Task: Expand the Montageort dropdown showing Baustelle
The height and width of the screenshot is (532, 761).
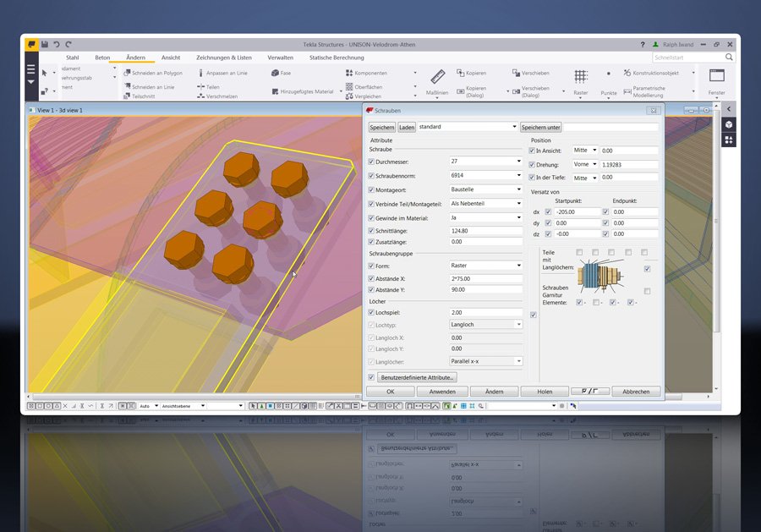Action: (518, 189)
